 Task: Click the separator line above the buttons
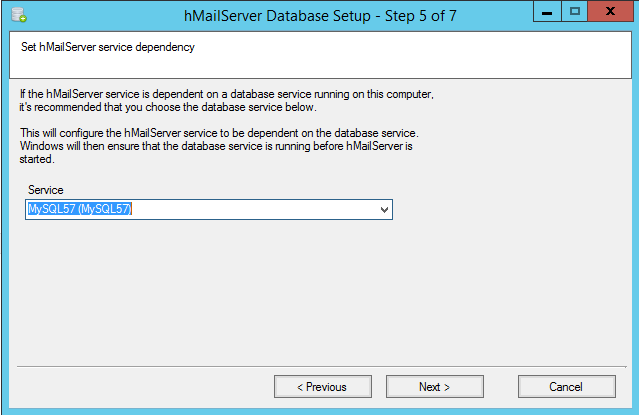click(320, 364)
